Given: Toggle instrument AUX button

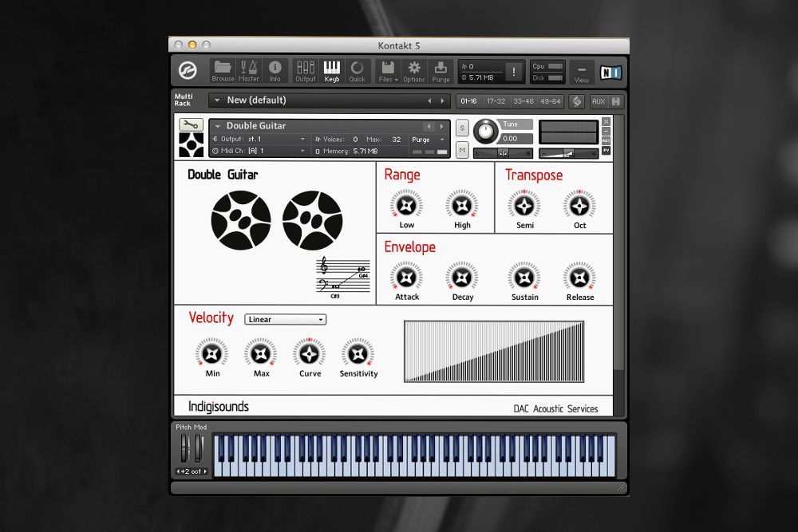Looking at the screenshot, I should [606, 140].
